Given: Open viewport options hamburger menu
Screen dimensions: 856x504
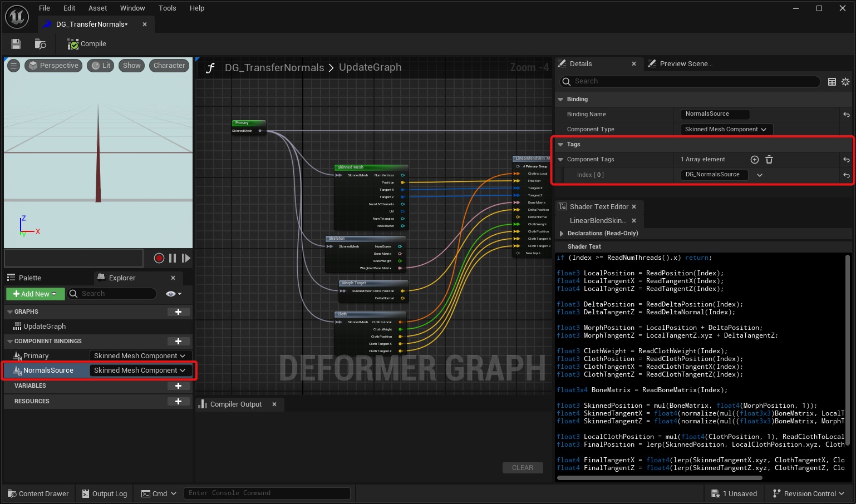Looking at the screenshot, I should (13, 66).
